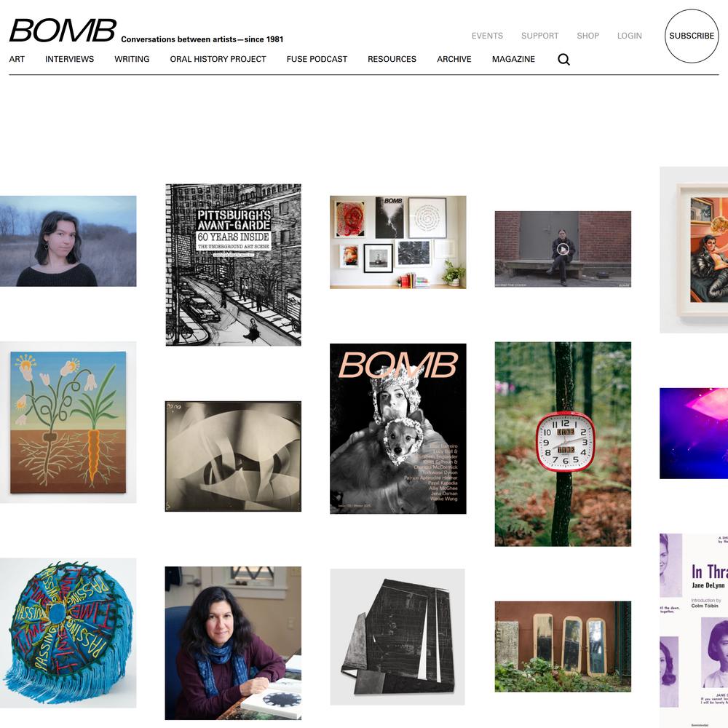Open the Shop link

coord(587,36)
